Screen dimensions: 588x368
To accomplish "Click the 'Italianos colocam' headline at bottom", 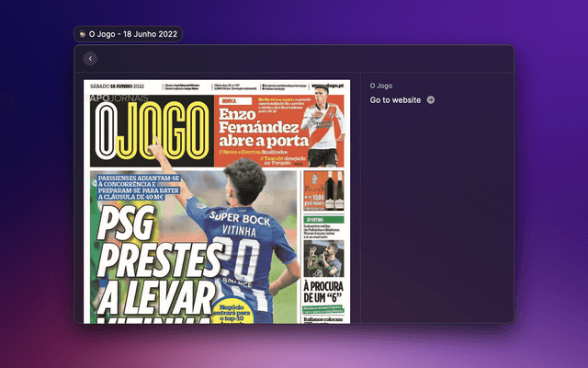I will [323, 318].
